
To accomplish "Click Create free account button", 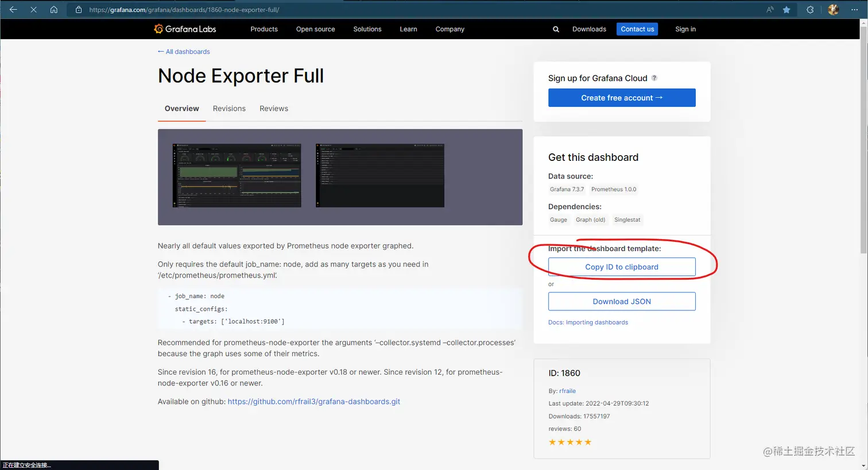I will click(622, 98).
